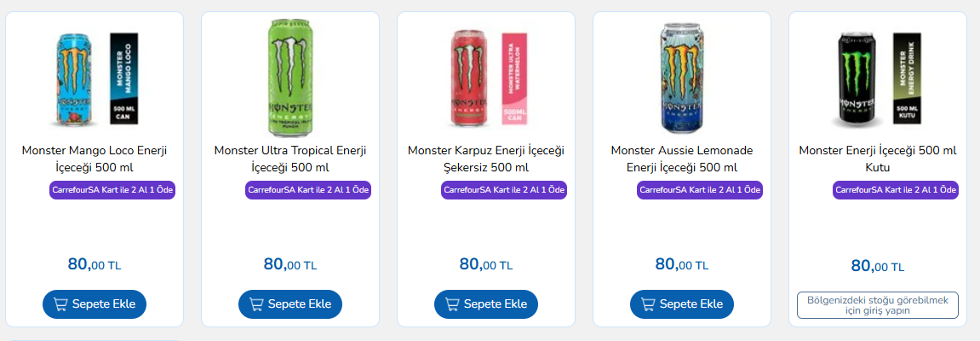Click the login-to-see-stock button
The width and height of the screenshot is (980, 341).
878,304
